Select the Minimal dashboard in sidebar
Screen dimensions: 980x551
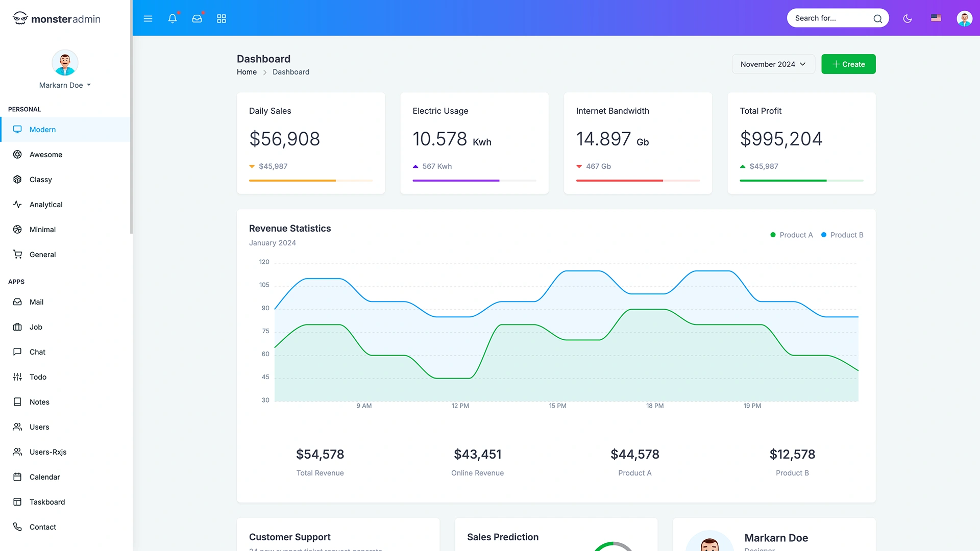[x=42, y=229]
